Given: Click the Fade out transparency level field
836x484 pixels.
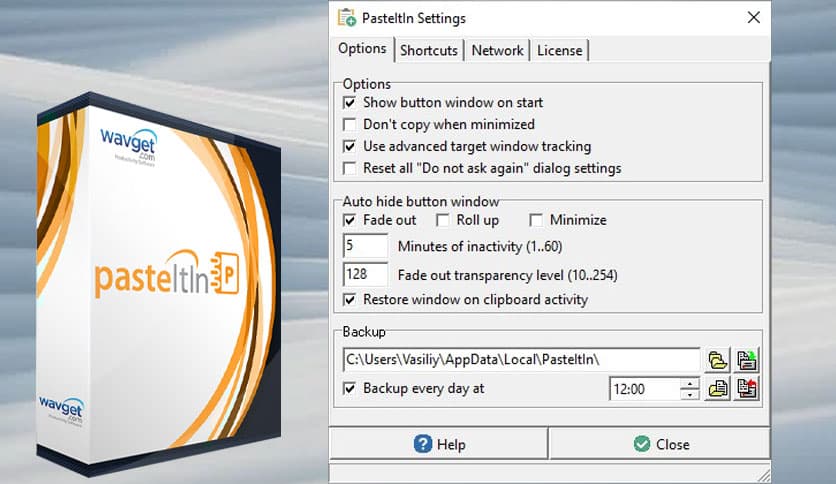Looking at the screenshot, I should coord(366,275).
